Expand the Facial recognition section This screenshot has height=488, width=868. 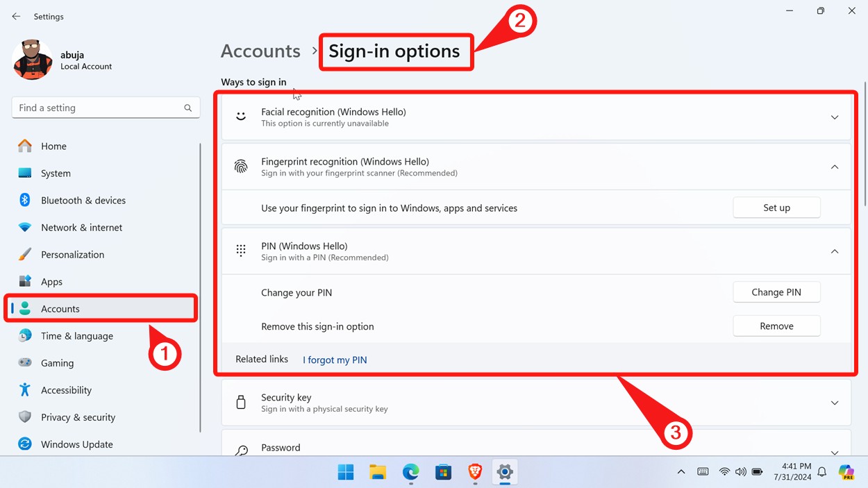[835, 117]
